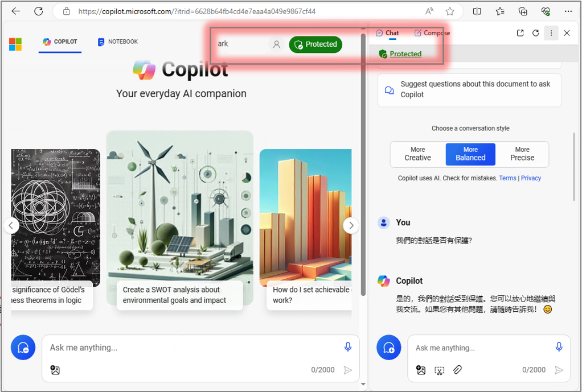Switch to the NOTEBOOK tab
Image resolution: width=582 pixels, height=392 pixels.
[x=118, y=42]
